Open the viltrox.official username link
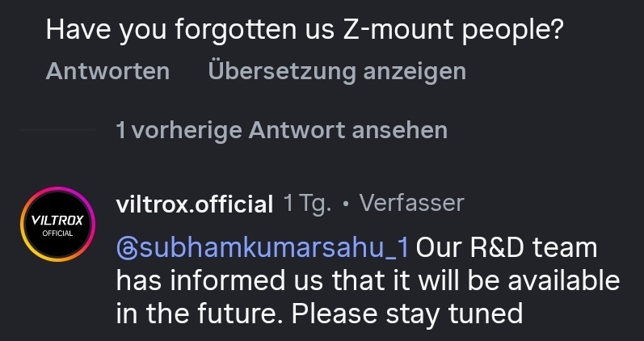This screenshot has width=644, height=341. 195,204
